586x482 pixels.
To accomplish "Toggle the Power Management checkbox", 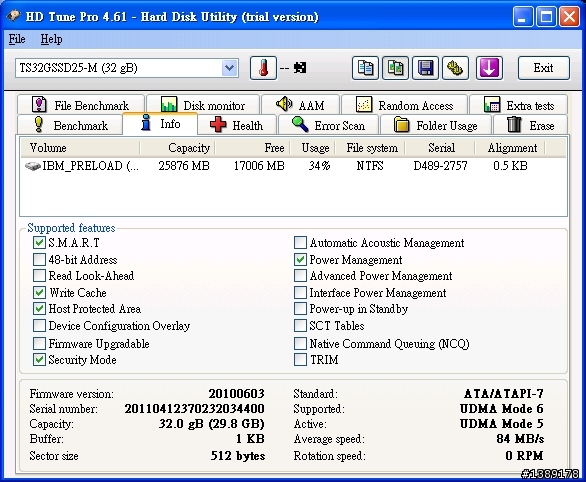I will pyautogui.click(x=300, y=259).
